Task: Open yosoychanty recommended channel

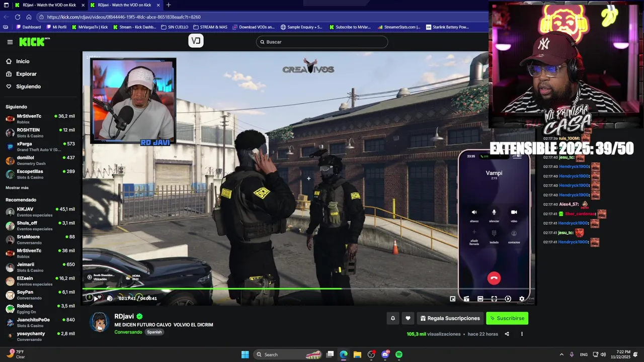Action: (40, 336)
